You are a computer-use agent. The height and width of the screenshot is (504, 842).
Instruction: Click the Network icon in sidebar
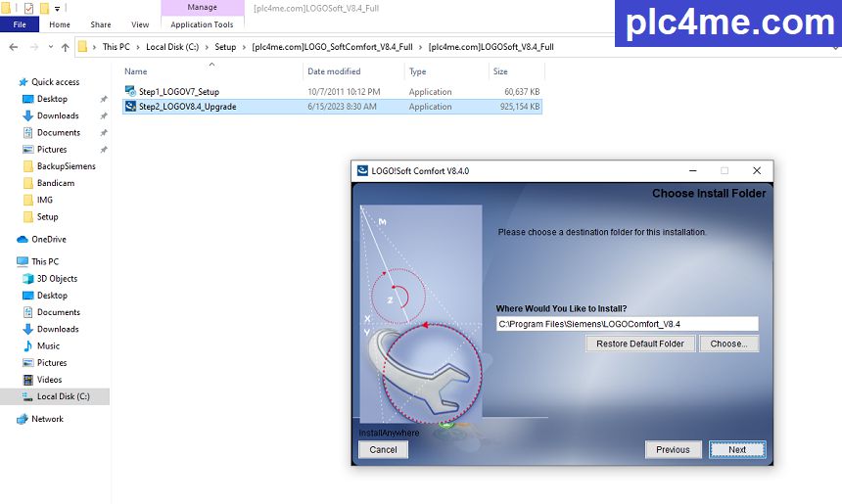(x=22, y=419)
